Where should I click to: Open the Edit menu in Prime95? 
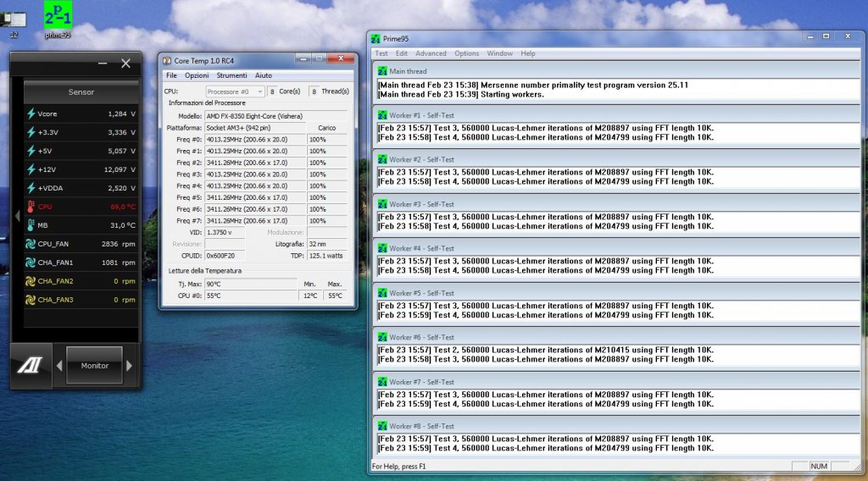pos(401,53)
